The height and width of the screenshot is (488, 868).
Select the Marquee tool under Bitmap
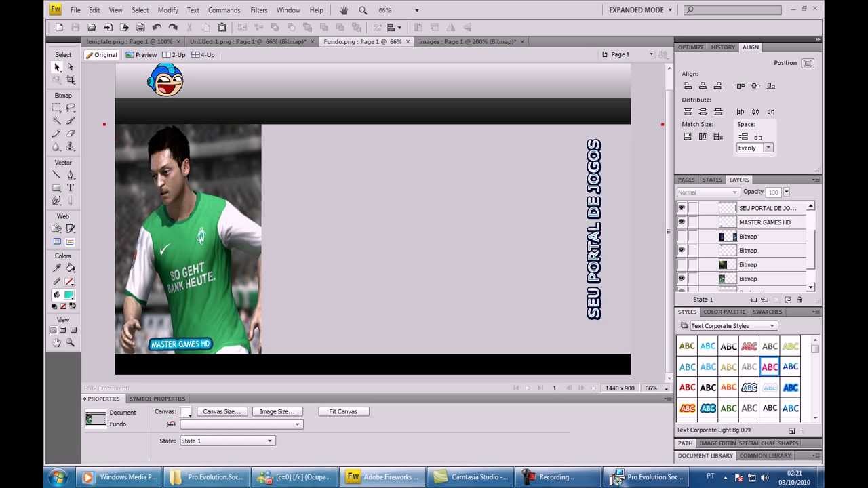[x=56, y=108]
